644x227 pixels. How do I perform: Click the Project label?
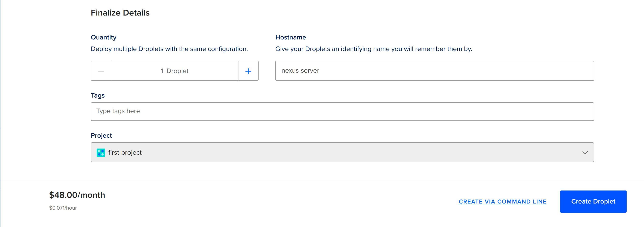pyautogui.click(x=101, y=136)
